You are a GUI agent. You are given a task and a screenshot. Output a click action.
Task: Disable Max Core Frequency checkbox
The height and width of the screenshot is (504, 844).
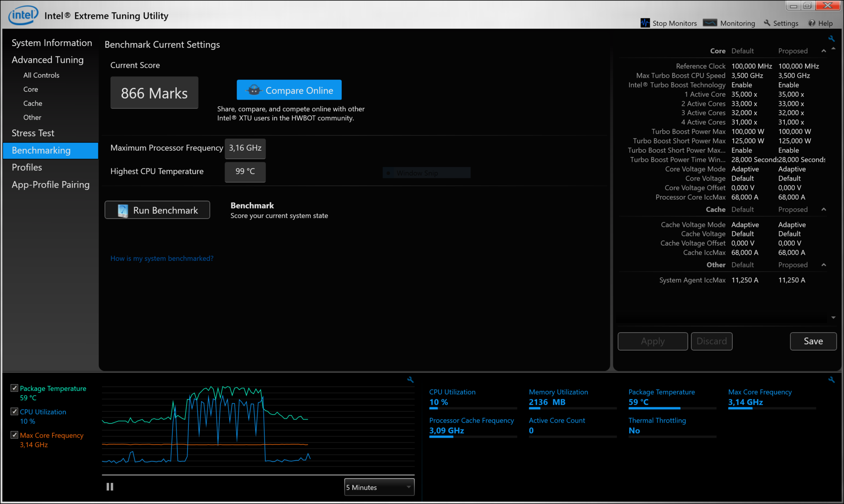[x=15, y=435]
